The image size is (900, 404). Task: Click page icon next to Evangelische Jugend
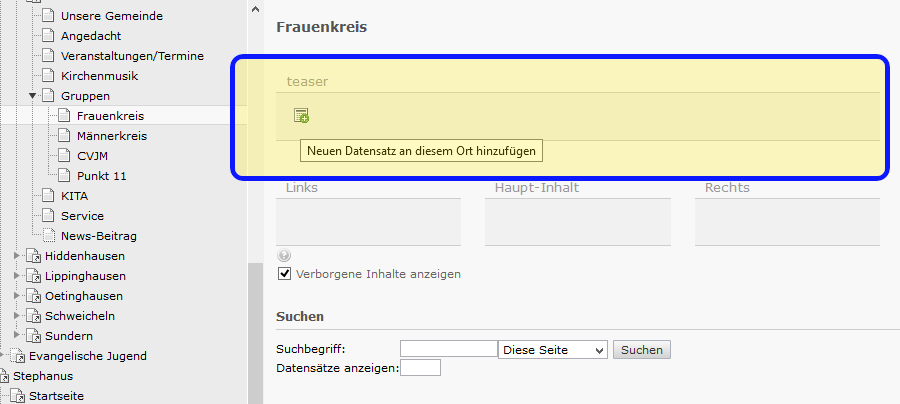point(17,356)
